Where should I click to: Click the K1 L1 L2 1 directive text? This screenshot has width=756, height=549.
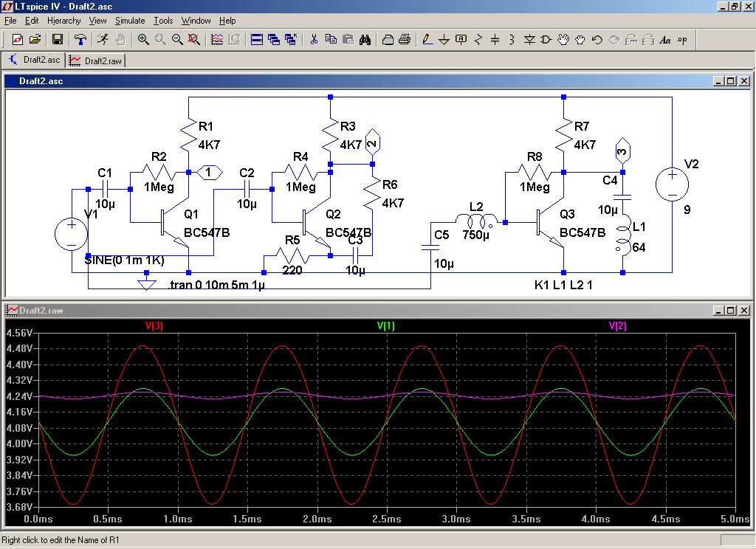[563, 285]
